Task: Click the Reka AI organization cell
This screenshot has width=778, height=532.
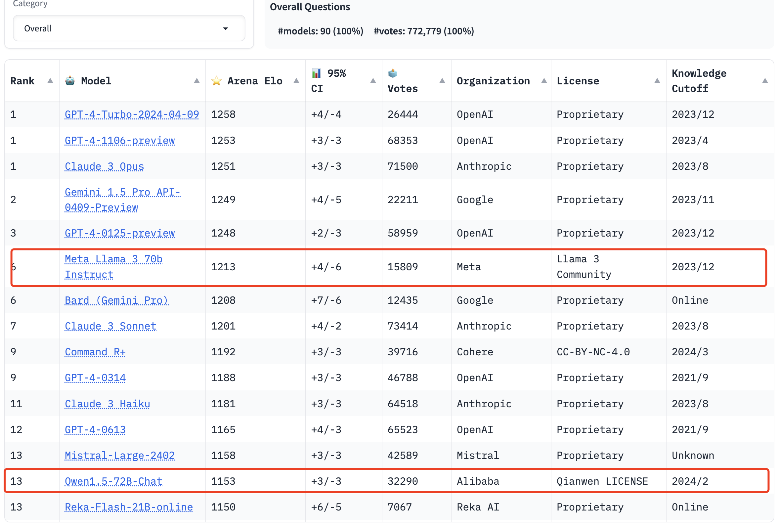Action: coord(478,507)
